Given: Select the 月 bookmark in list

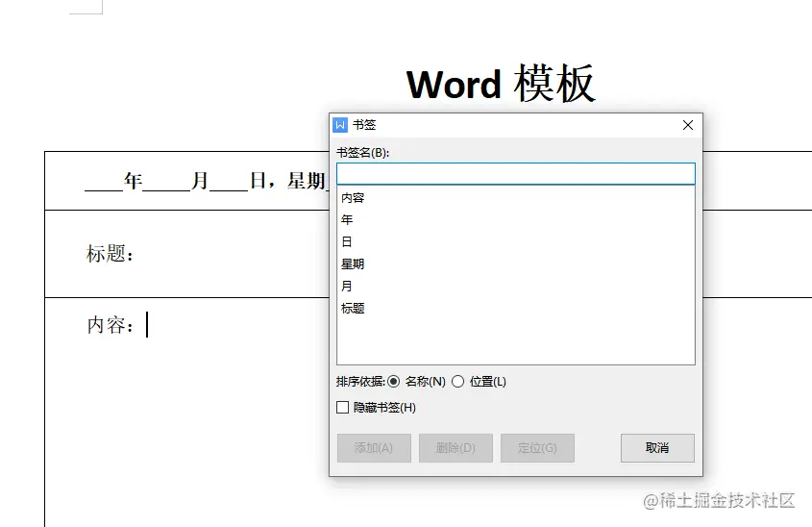Looking at the screenshot, I should click(x=347, y=286).
